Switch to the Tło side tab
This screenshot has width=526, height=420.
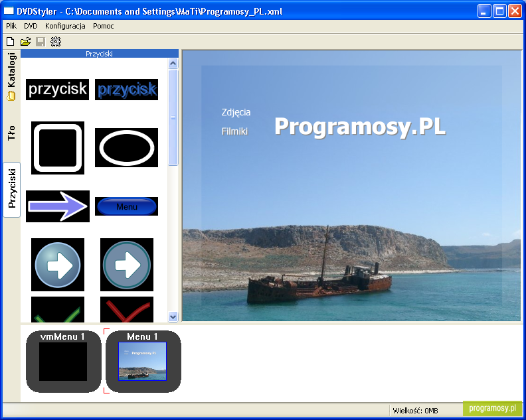tap(11, 133)
